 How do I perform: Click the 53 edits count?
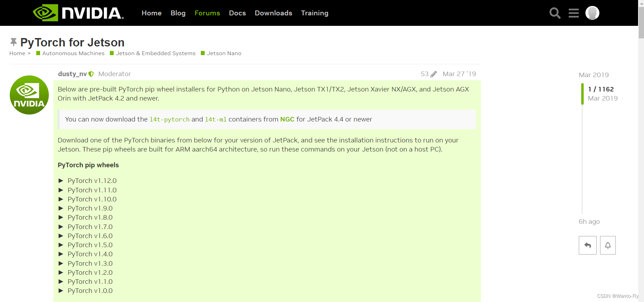[x=424, y=74]
